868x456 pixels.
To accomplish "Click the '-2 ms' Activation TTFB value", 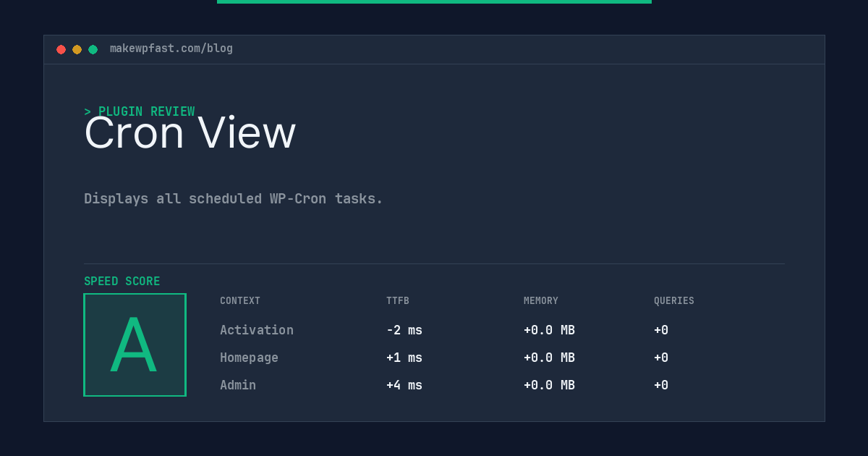I will [404, 330].
